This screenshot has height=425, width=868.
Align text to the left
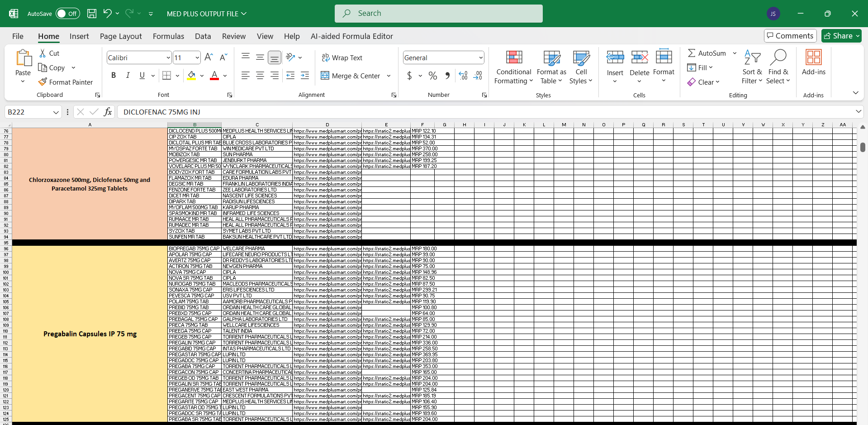click(x=246, y=76)
